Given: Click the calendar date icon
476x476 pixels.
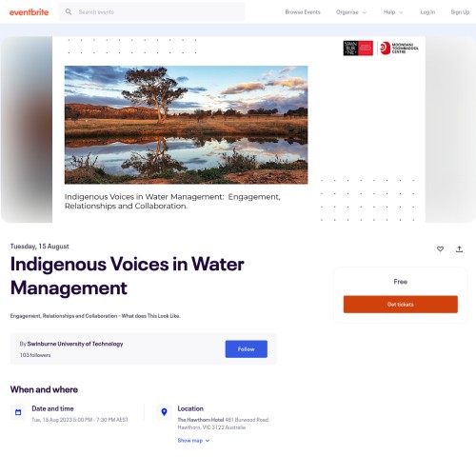Looking at the screenshot, I should [18, 412].
